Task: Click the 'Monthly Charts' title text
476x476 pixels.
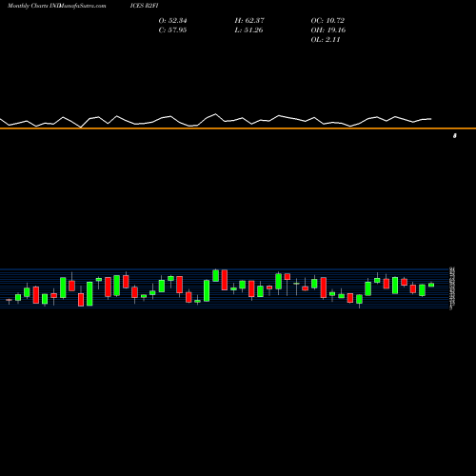Action: (x=28, y=6)
